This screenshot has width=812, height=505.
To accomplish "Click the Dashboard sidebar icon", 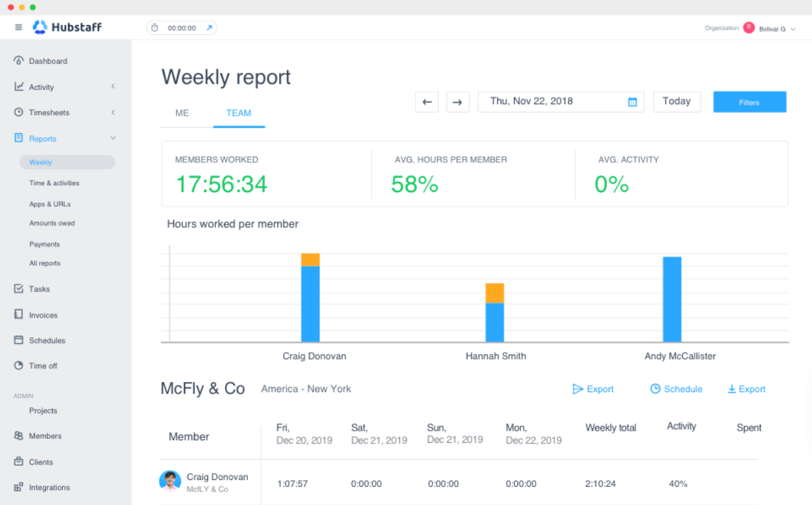I will click(19, 61).
